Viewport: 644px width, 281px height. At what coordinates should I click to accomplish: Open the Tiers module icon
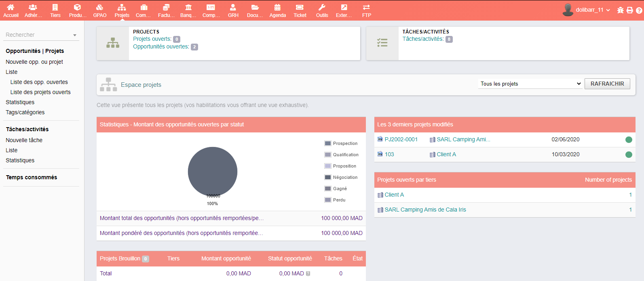tap(55, 7)
